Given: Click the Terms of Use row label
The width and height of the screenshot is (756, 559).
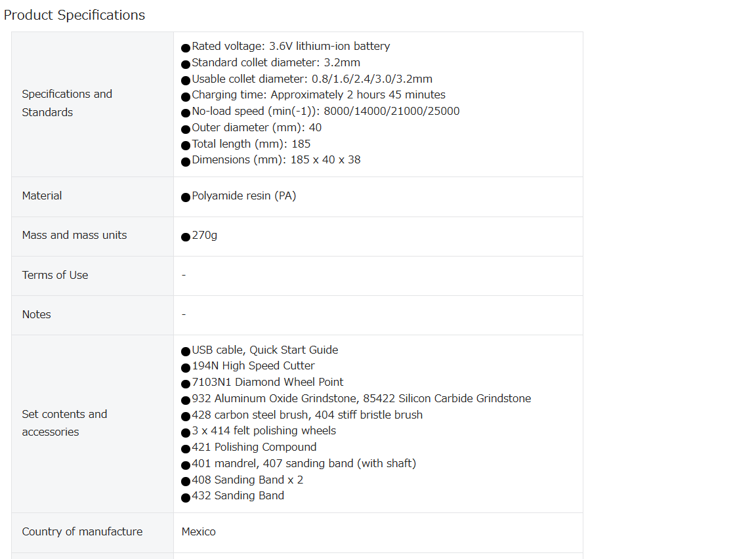Looking at the screenshot, I should tap(55, 275).
